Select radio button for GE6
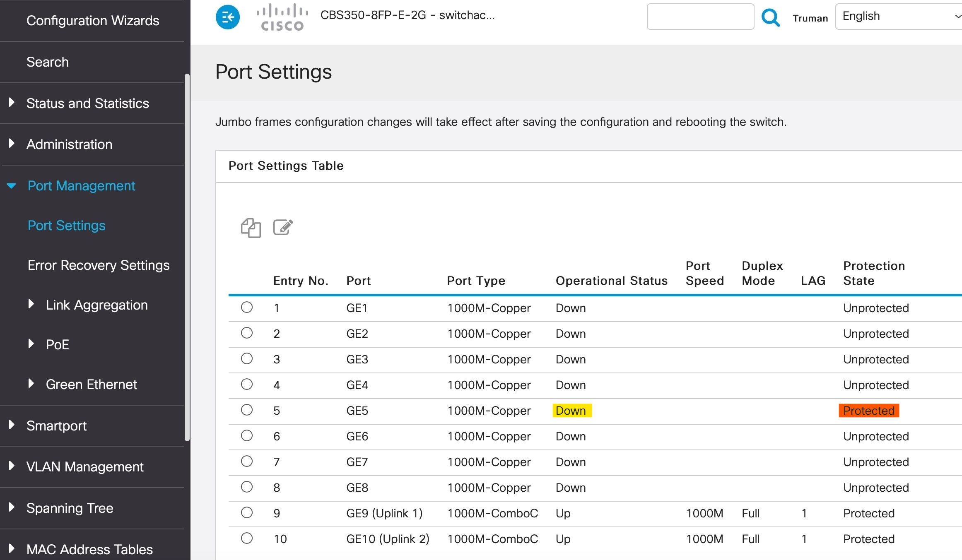962x560 pixels. 247,435
